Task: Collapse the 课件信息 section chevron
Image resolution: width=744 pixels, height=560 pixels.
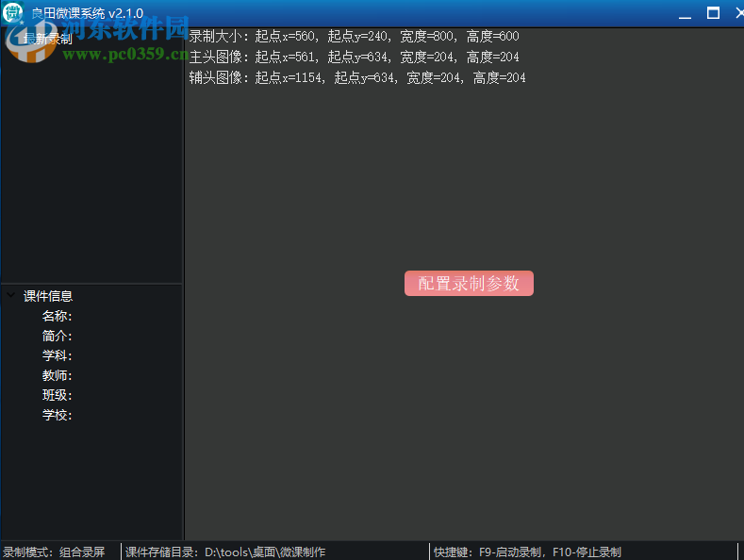Action: (x=11, y=295)
